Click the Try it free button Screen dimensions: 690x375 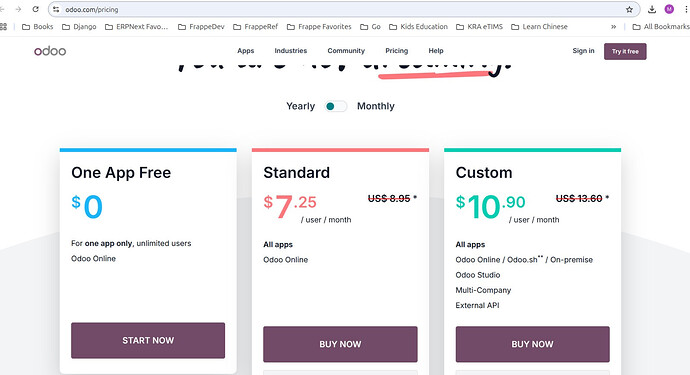point(625,51)
